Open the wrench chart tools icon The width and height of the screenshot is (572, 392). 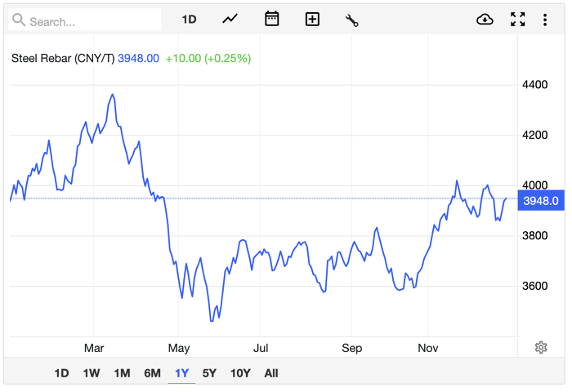coord(352,20)
